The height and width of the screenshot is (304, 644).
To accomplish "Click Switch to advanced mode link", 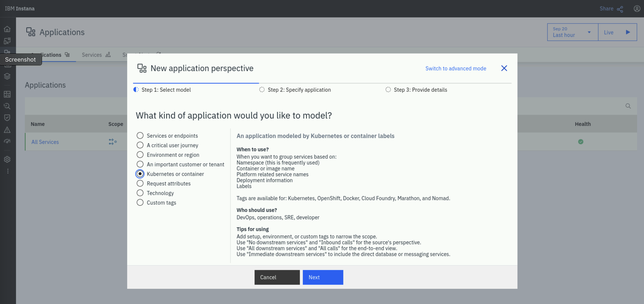I will tap(456, 68).
